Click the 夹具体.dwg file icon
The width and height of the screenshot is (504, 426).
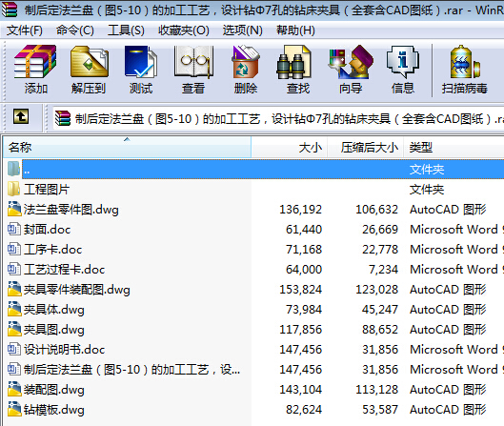pos(13,309)
